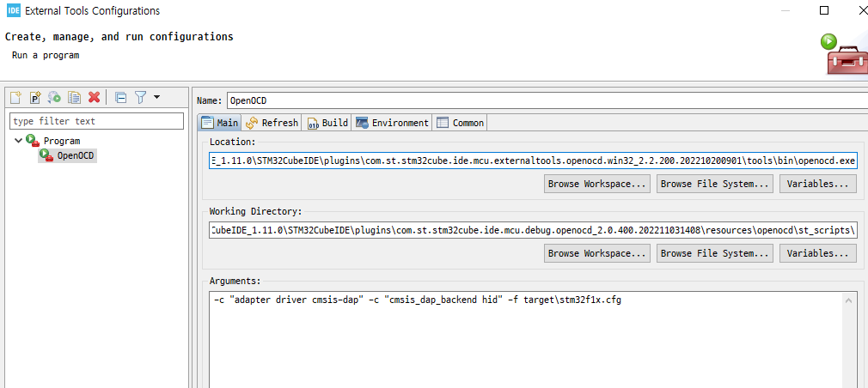Click the IDE icon in title bar
The image size is (868, 388).
pyautogui.click(x=13, y=10)
